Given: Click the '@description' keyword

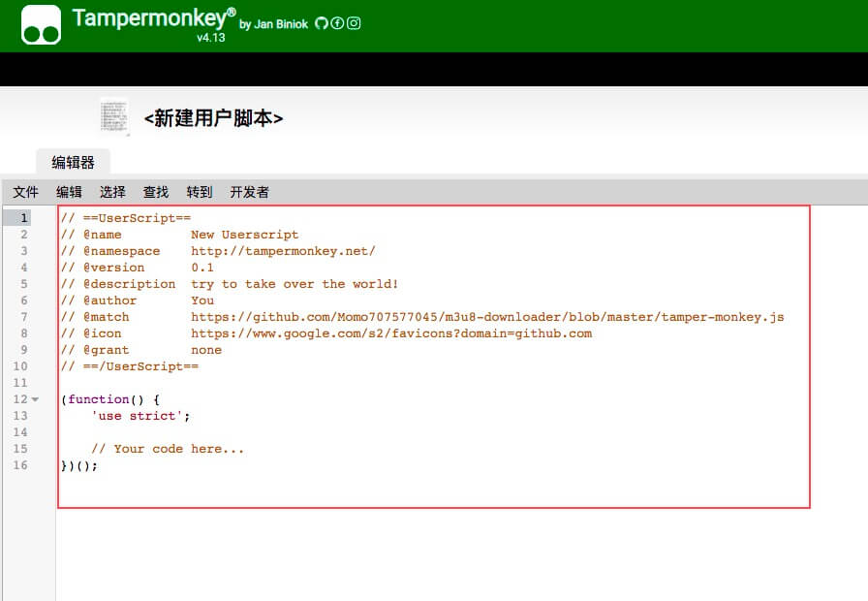Looking at the screenshot, I should [130, 284].
